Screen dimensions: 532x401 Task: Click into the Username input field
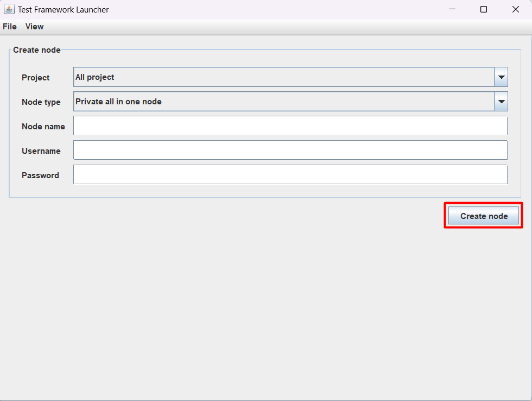click(290, 150)
